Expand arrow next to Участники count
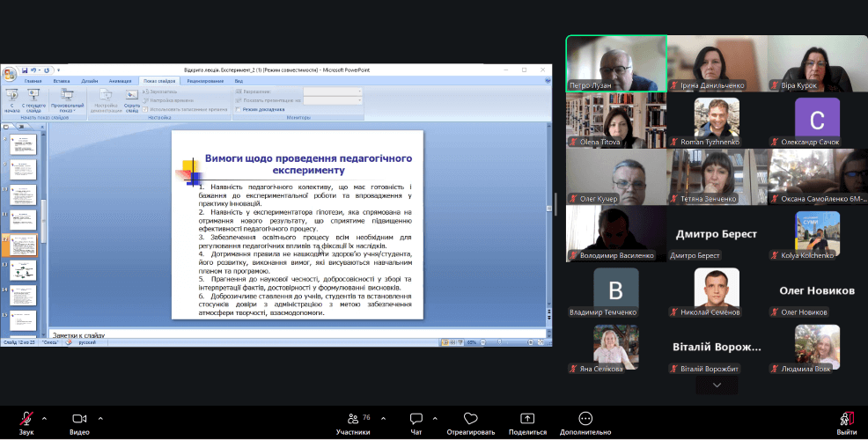The image size is (868, 440). pyautogui.click(x=381, y=418)
